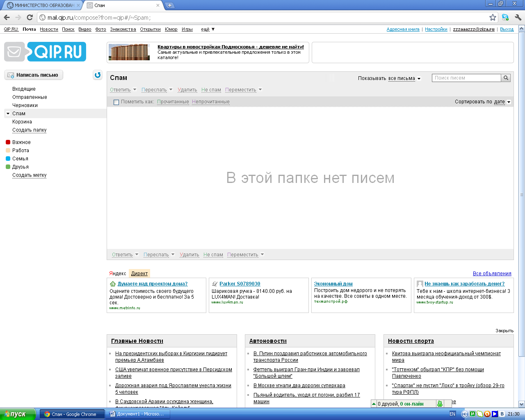Go back with the browser back arrow
This screenshot has height=420, width=525.
coord(7,17)
